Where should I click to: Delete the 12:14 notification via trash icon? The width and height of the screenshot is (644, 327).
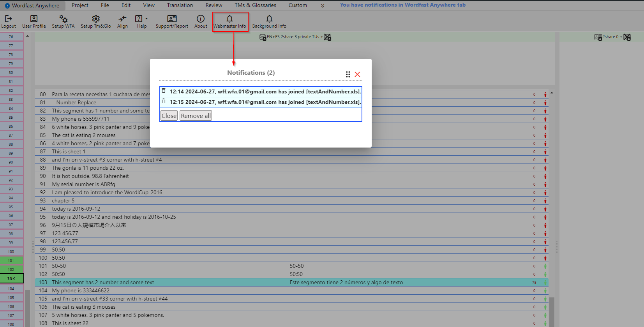coord(164,91)
